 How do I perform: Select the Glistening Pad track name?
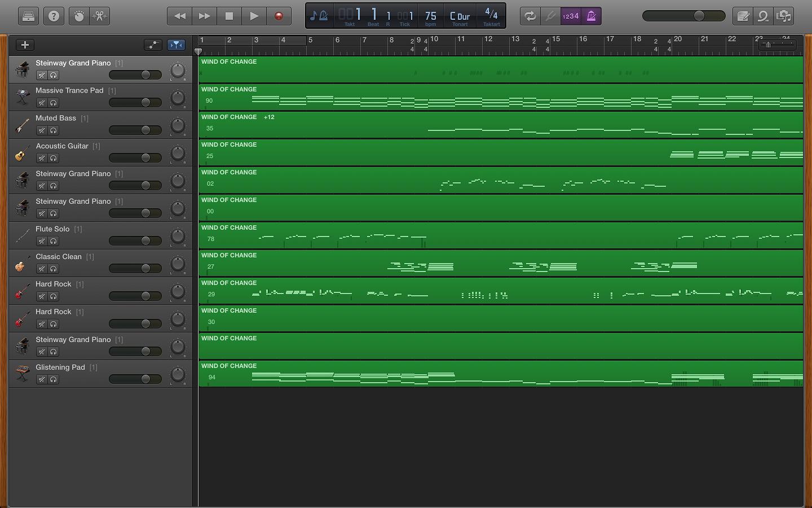pos(60,367)
